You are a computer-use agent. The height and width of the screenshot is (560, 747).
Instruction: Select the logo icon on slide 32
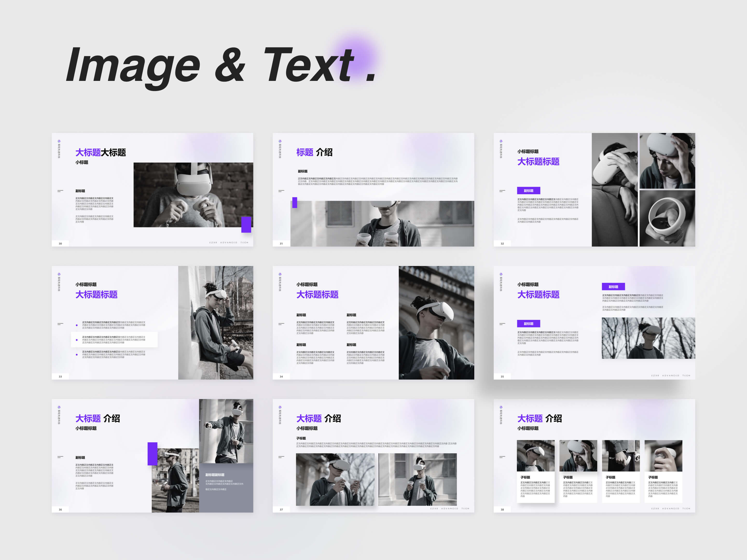pos(501,142)
